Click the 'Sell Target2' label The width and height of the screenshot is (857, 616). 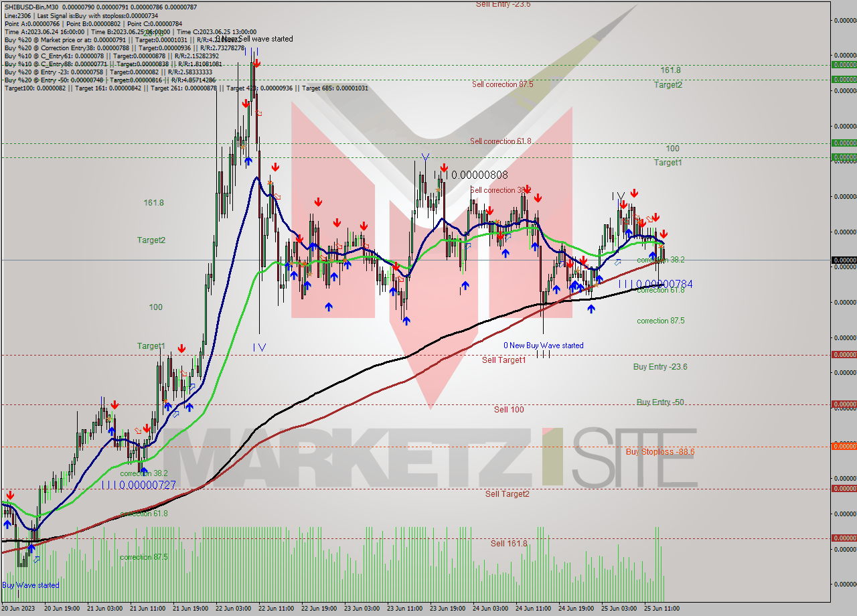click(508, 494)
